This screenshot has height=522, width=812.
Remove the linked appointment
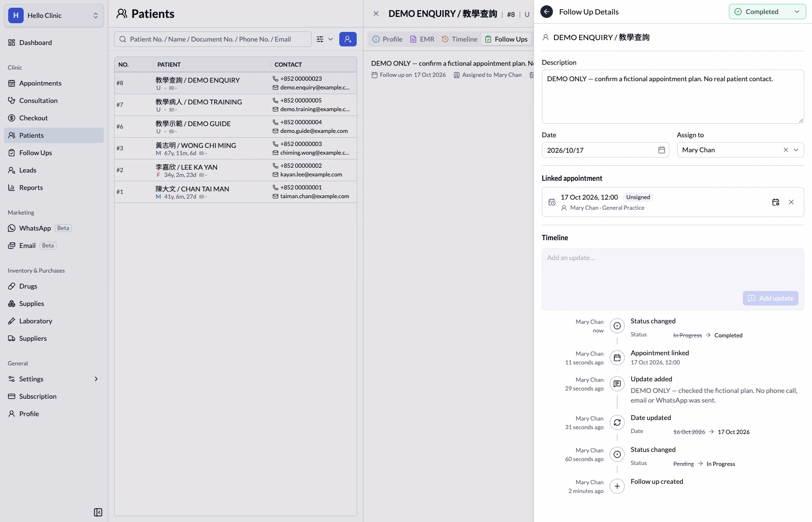(791, 202)
